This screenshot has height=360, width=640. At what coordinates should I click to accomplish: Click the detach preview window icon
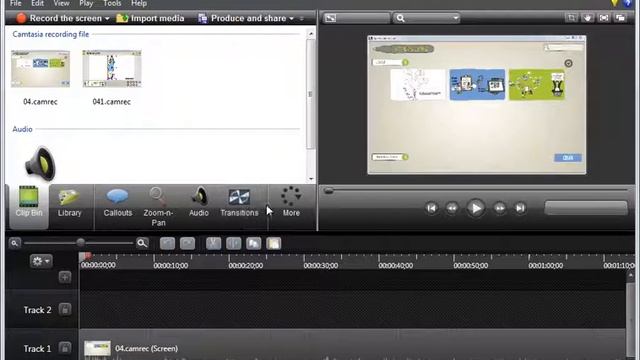coord(620,18)
